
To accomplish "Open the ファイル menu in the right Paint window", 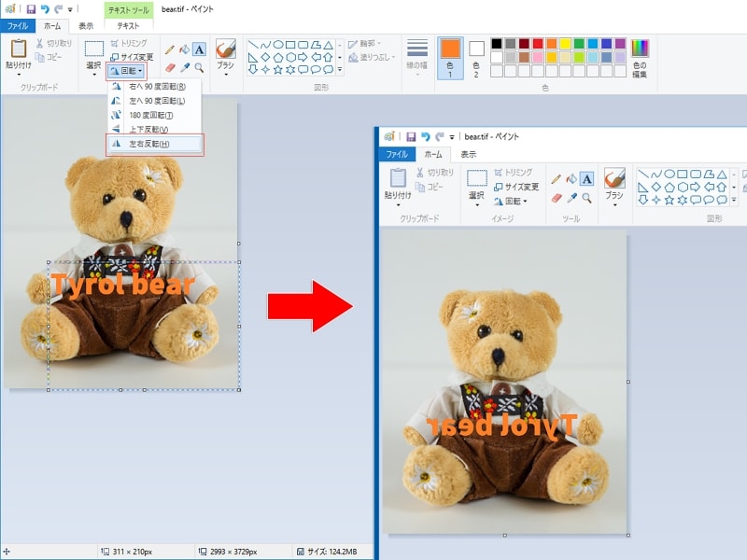I will click(396, 155).
